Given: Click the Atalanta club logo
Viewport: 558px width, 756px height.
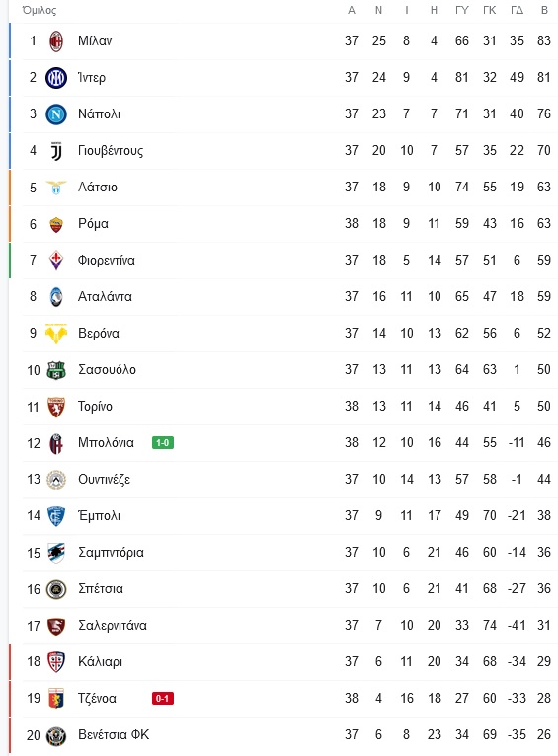Looking at the screenshot, I should 56,297.
